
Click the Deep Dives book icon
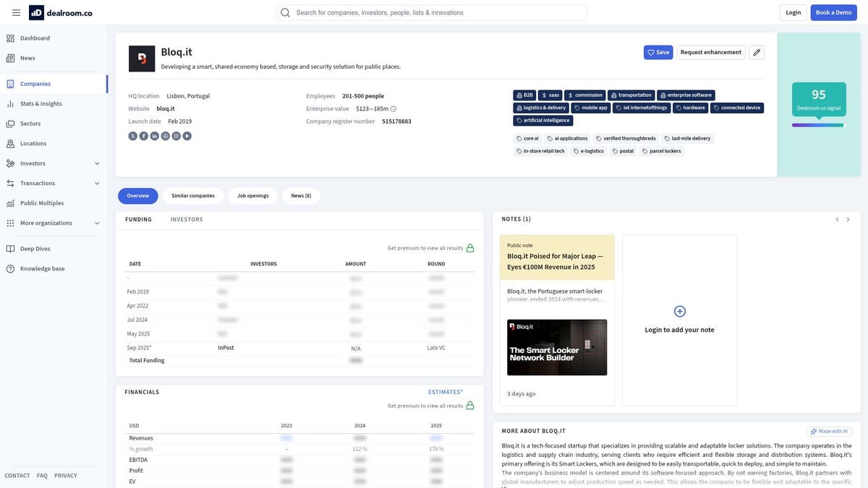click(11, 249)
